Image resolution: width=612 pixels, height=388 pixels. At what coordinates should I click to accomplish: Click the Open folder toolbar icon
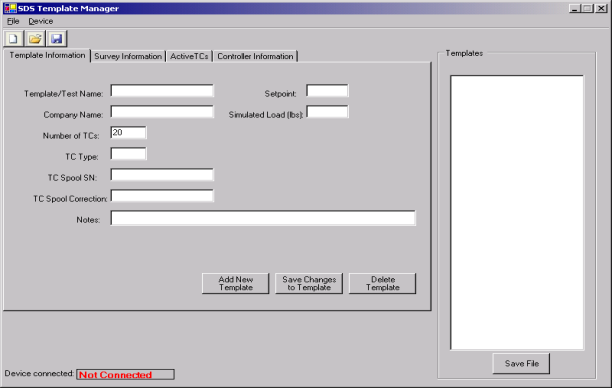(x=35, y=39)
